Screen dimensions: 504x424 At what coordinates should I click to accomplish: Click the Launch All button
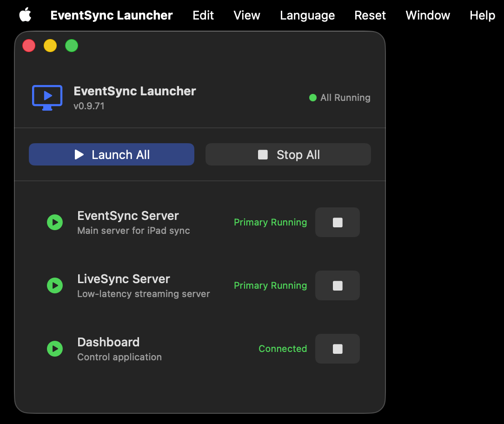click(112, 154)
